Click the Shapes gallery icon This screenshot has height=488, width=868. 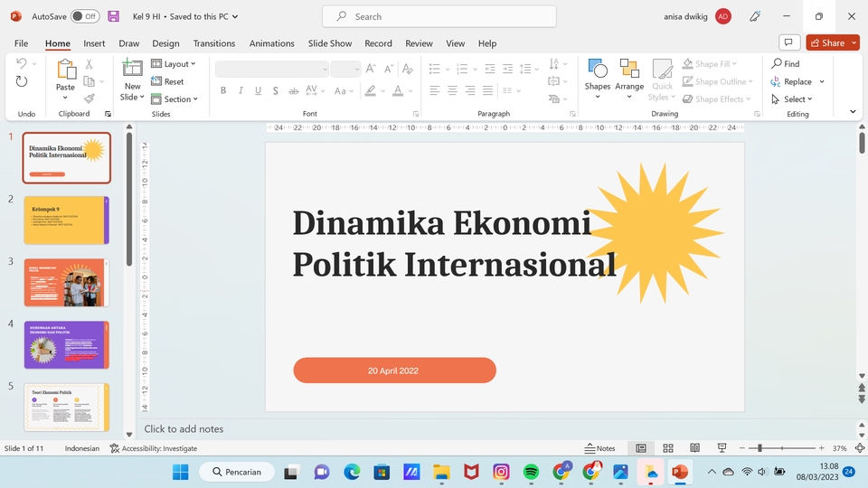click(598, 69)
